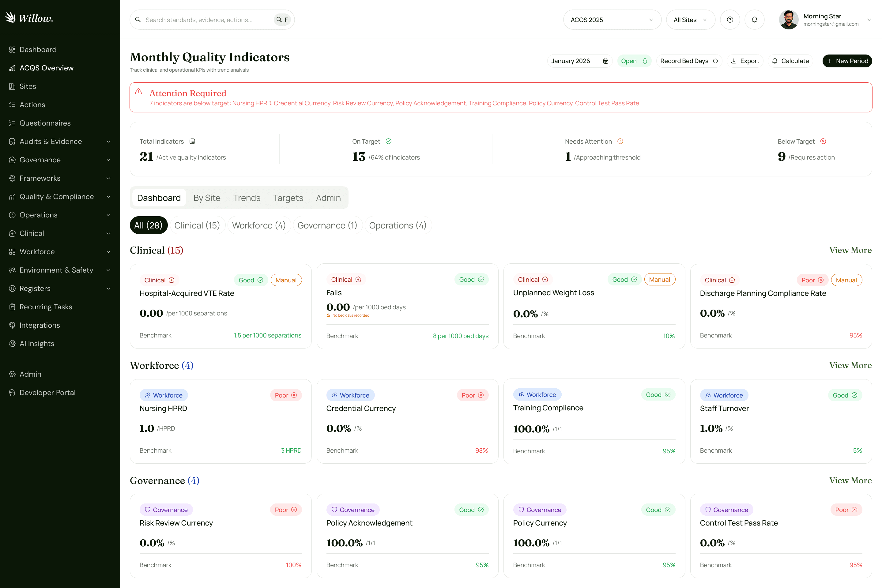Open the Actions page from the sidebar

(x=32, y=105)
